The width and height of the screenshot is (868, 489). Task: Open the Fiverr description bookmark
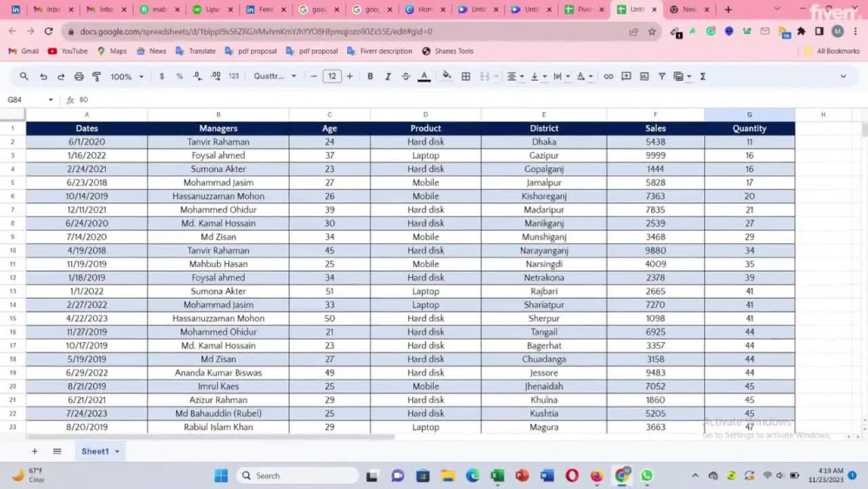pos(380,51)
